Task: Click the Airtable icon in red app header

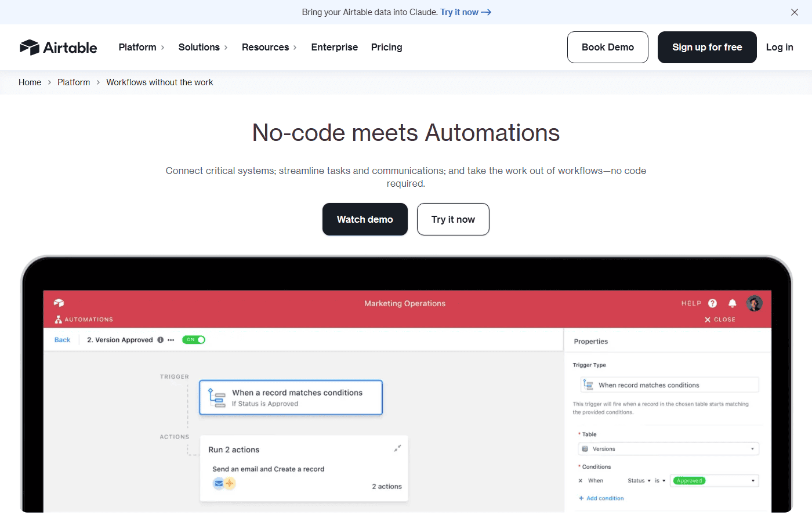Action: click(59, 303)
